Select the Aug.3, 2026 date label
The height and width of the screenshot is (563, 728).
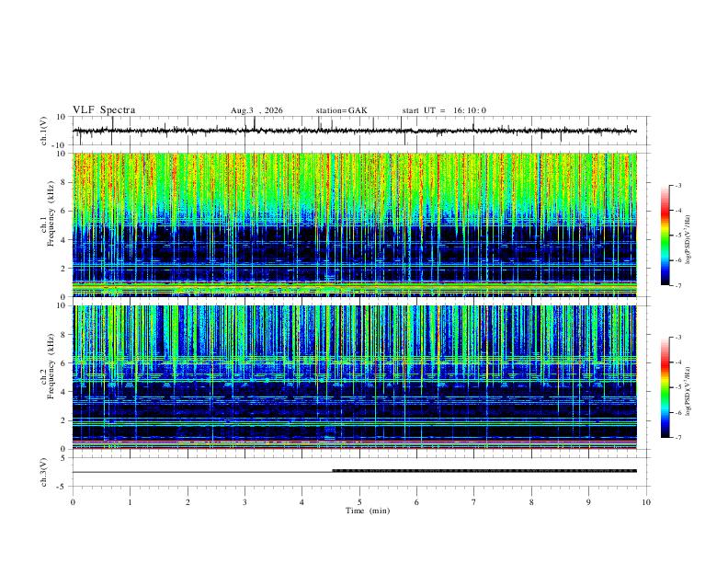click(x=256, y=110)
